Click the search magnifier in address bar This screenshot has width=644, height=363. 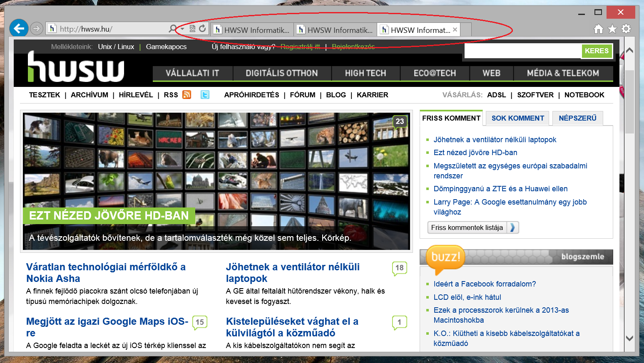point(172,29)
